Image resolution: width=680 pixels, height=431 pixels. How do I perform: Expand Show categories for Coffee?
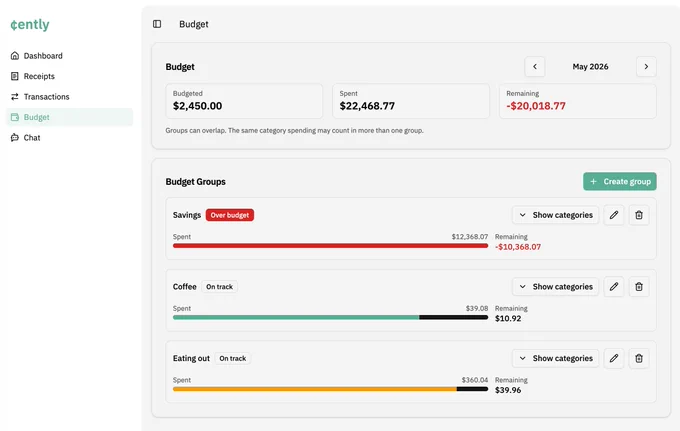tap(556, 287)
